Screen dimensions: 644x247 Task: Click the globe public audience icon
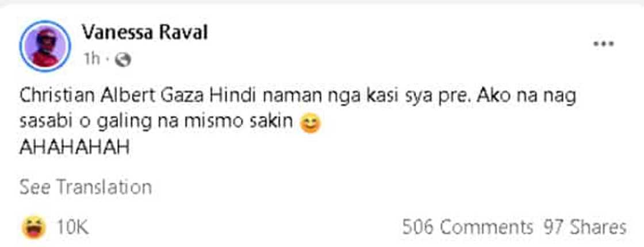(122, 60)
